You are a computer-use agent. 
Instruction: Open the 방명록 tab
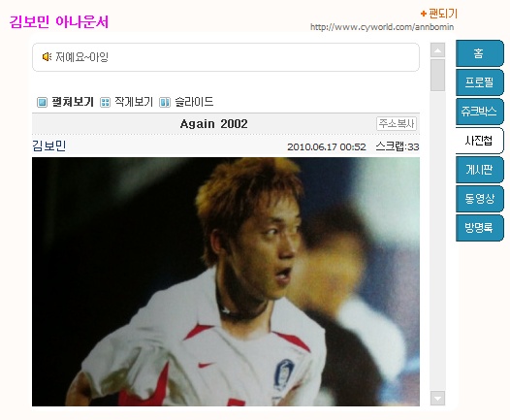click(479, 228)
